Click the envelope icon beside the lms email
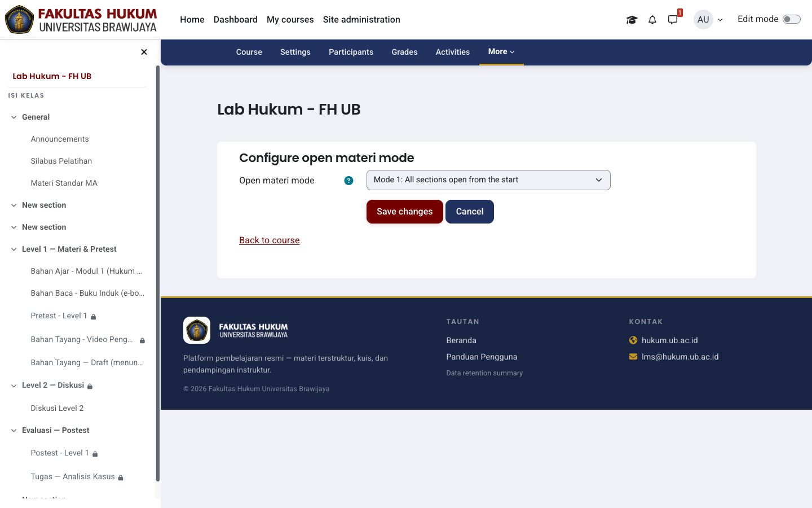This screenshot has width=812, height=508. (x=633, y=357)
